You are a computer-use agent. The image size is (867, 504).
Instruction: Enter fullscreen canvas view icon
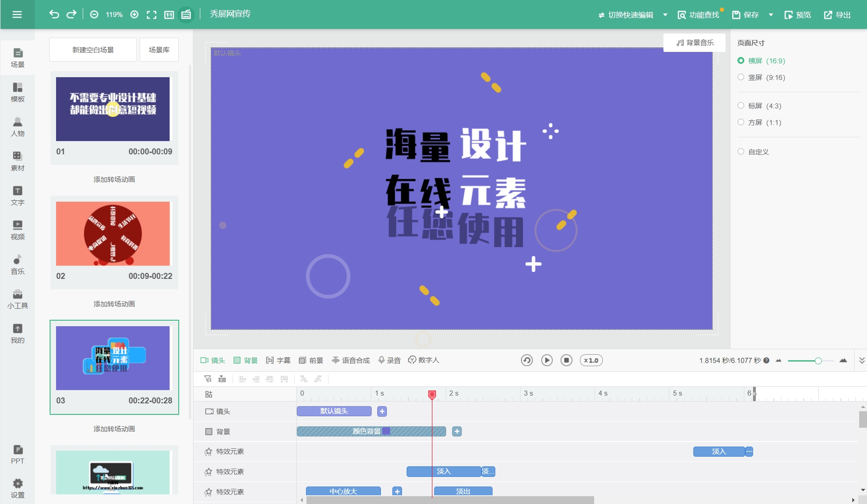pos(151,15)
